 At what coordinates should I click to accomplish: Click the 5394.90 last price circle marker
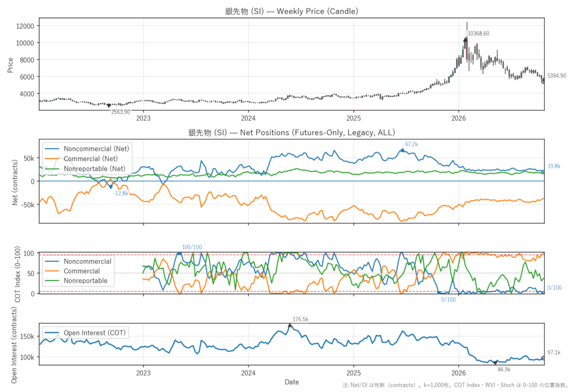point(544,81)
